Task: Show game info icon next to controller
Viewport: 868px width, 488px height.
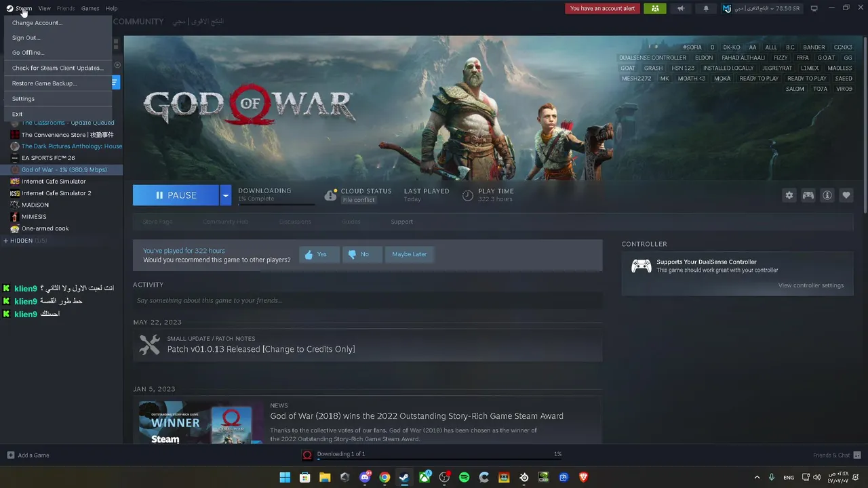Action: pyautogui.click(x=827, y=195)
